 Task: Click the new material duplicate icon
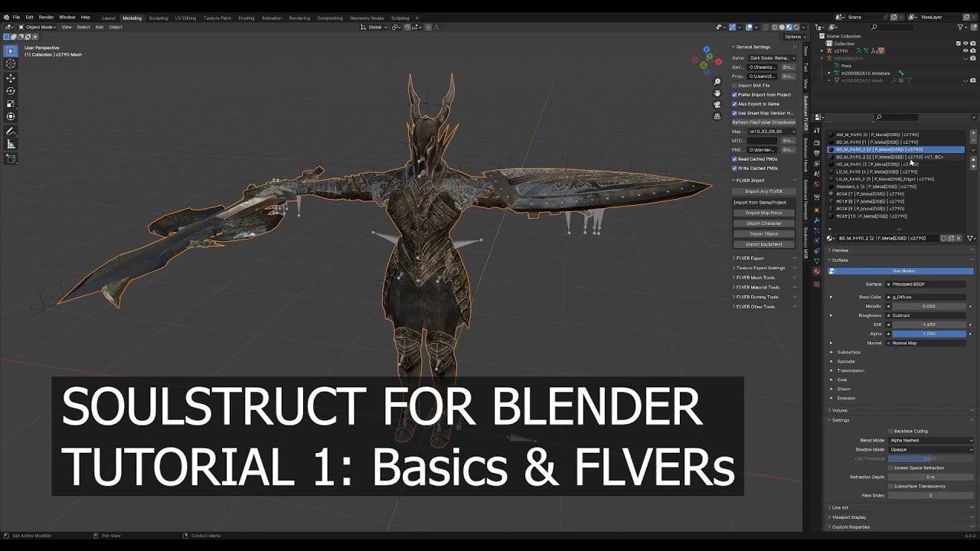point(952,238)
